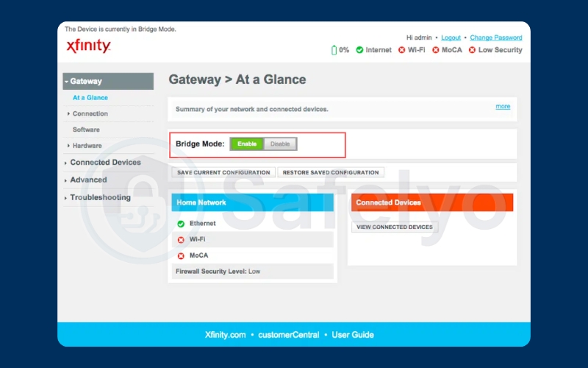The height and width of the screenshot is (368, 588).
Task: Click the red MoCA status icon in header
Action: point(435,50)
